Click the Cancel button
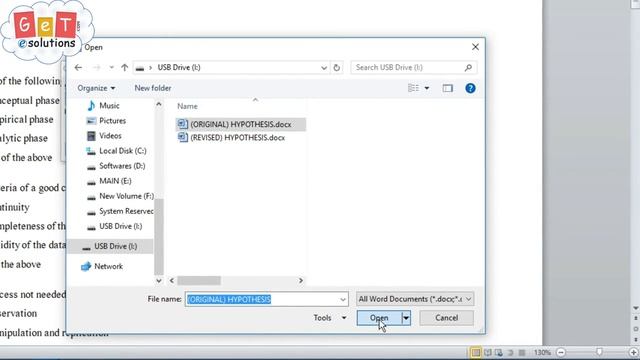Screen dimensions: 640x360 446,318
